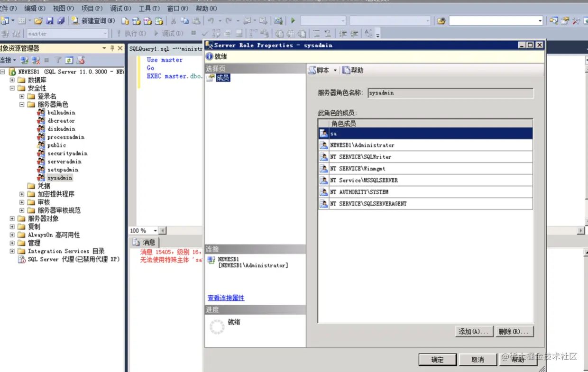Open the master database dropdown
588x372 pixels.
[x=105, y=34]
